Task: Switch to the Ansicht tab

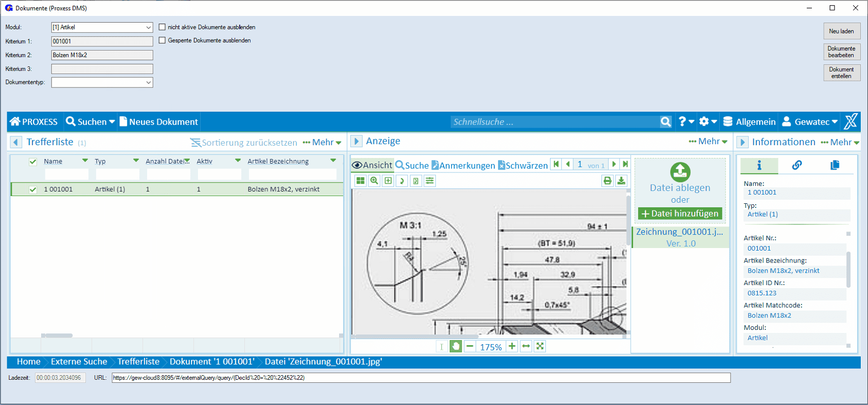Action: click(x=373, y=165)
